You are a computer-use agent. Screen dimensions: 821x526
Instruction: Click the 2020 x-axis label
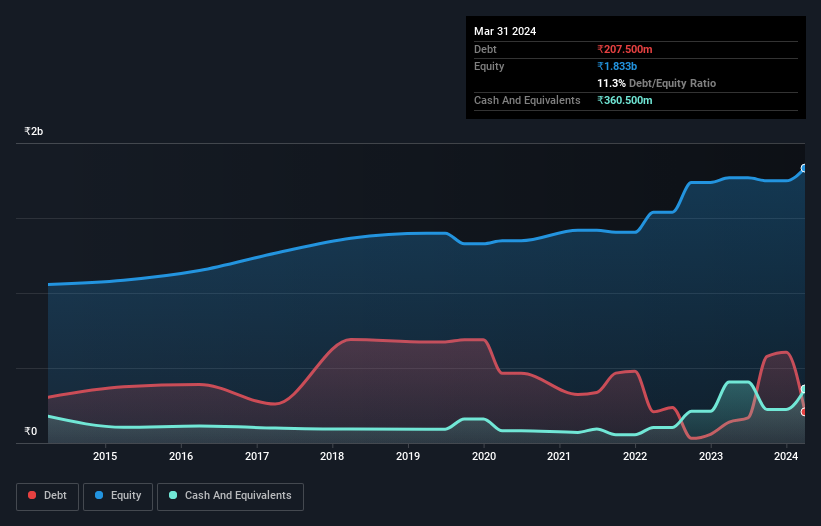click(x=484, y=456)
